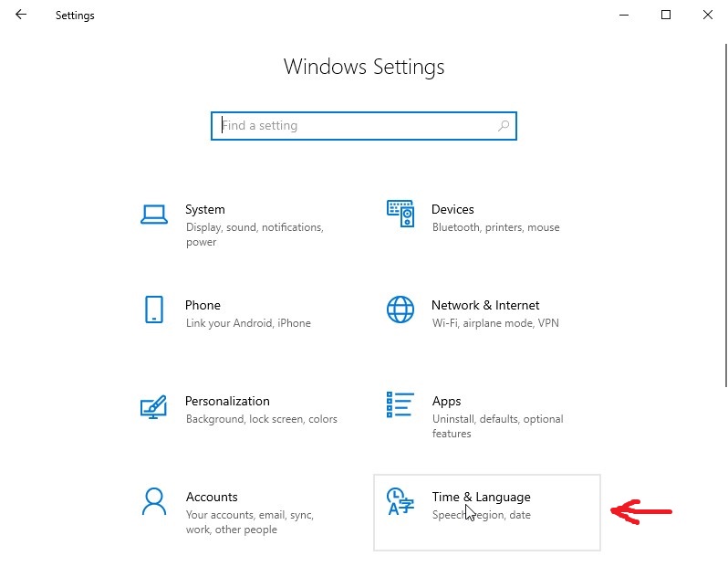The image size is (728, 577).
Task: Maximize the Settings window
Action: click(666, 15)
